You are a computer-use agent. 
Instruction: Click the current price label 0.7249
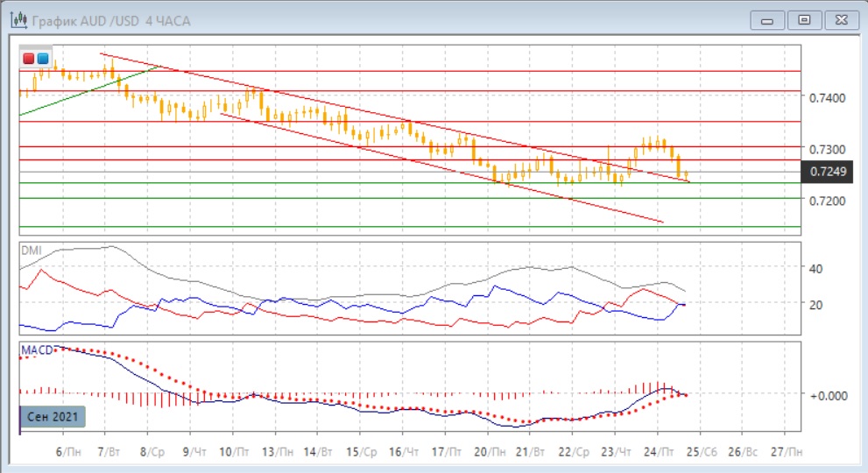[829, 172]
